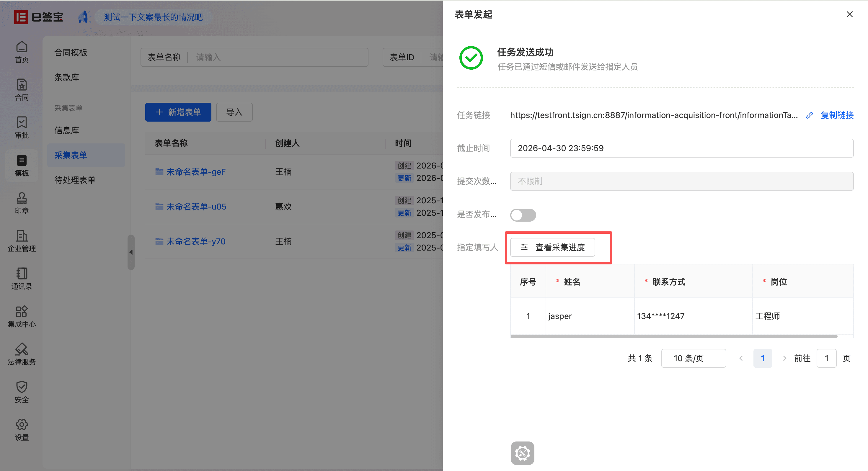Screen dimensions: 868x471
Task: Click the announcement banner 测试一下文案最长的情况吧
Action: coord(153,17)
